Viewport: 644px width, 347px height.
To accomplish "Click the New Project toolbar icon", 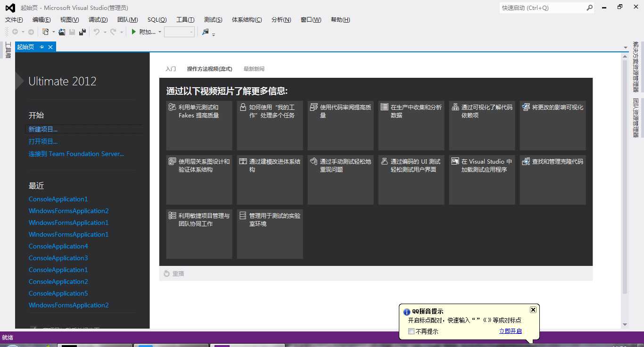I will [45, 32].
